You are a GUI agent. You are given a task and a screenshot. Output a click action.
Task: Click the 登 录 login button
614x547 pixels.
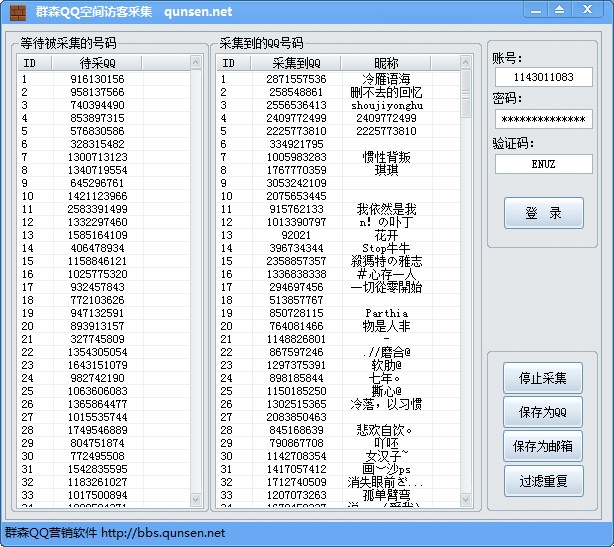544,213
